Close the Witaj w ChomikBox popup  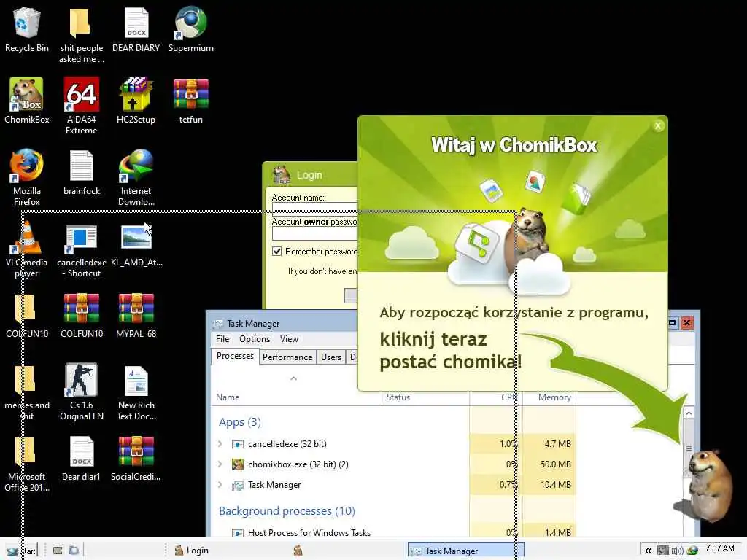[658, 125]
